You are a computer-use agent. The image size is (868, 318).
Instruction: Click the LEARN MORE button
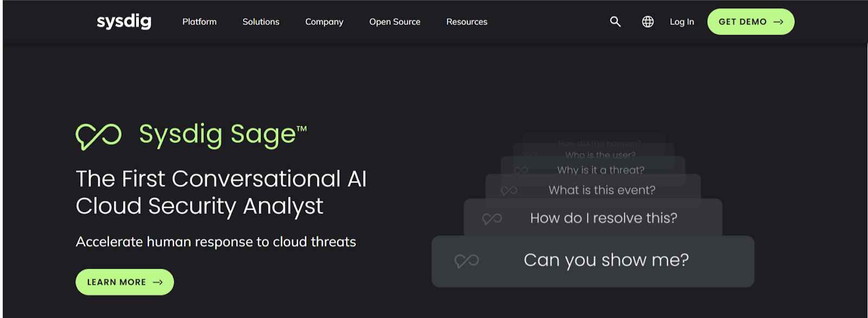[x=125, y=282]
